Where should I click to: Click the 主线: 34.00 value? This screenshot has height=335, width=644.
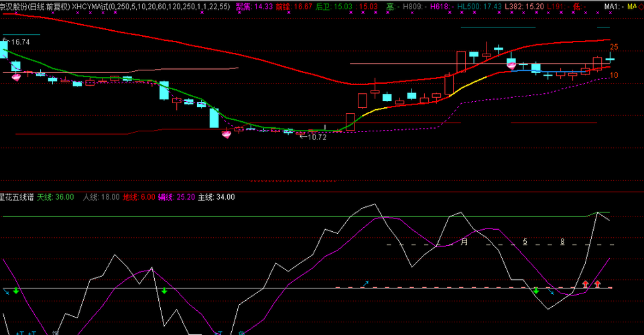216,197
